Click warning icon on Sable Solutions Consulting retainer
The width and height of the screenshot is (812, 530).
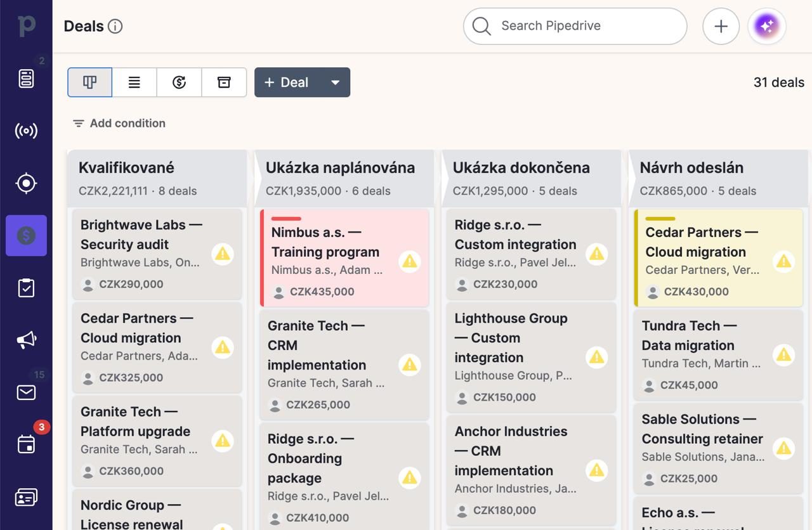pyautogui.click(x=784, y=448)
